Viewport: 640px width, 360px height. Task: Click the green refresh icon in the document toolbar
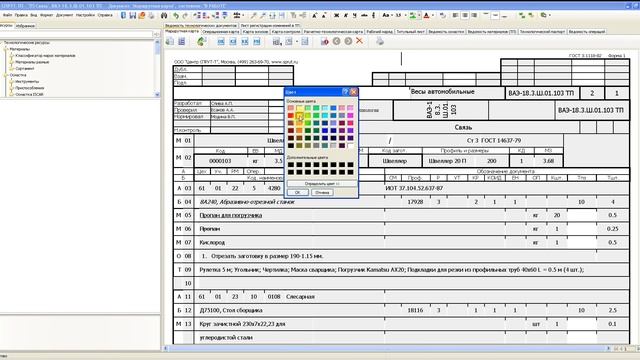point(201,41)
